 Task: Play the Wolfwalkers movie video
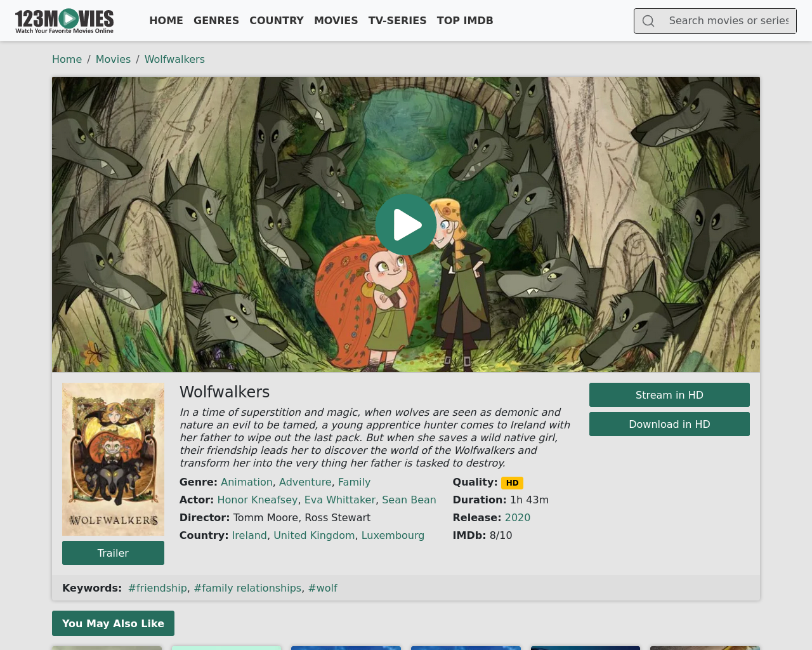(406, 225)
